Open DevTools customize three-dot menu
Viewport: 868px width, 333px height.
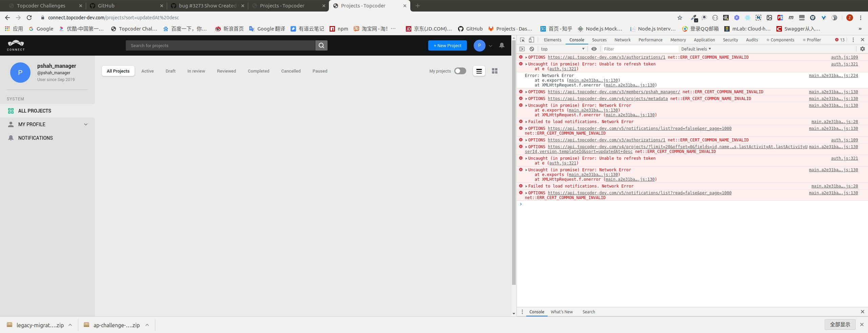tap(853, 40)
